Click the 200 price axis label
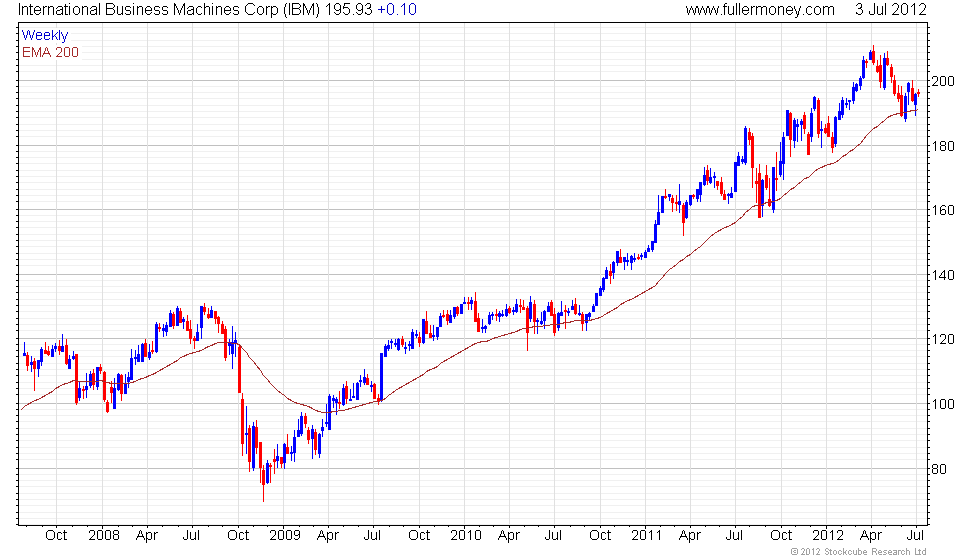 pyautogui.click(x=943, y=81)
